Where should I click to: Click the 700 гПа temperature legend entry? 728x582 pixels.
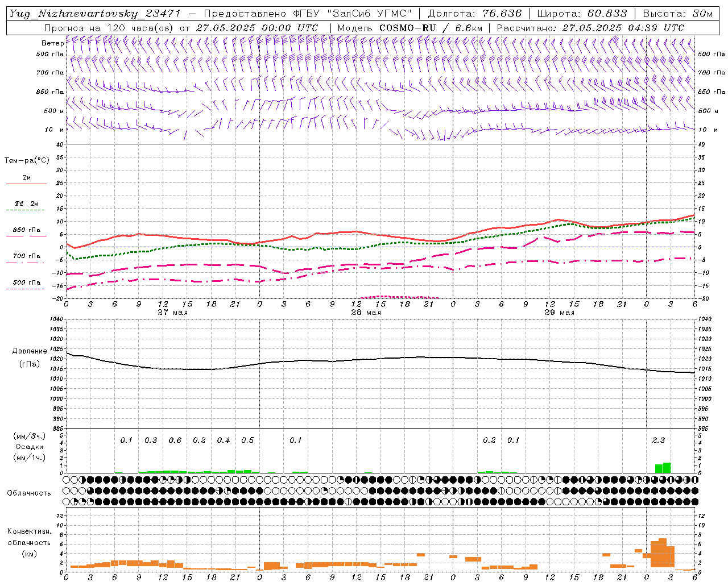(x=27, y=256)
